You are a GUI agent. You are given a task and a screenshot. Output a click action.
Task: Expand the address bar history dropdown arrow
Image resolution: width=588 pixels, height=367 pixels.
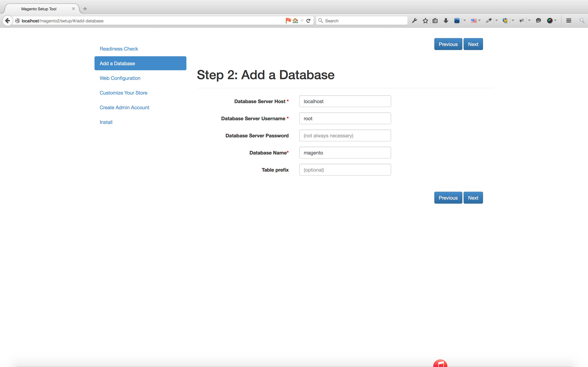pyautogui.click(x=302, y=21)
